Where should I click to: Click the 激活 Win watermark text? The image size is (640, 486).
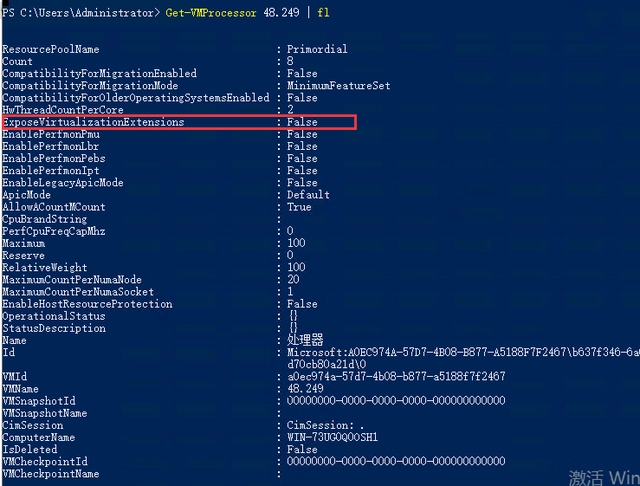[x=603, y=477]
